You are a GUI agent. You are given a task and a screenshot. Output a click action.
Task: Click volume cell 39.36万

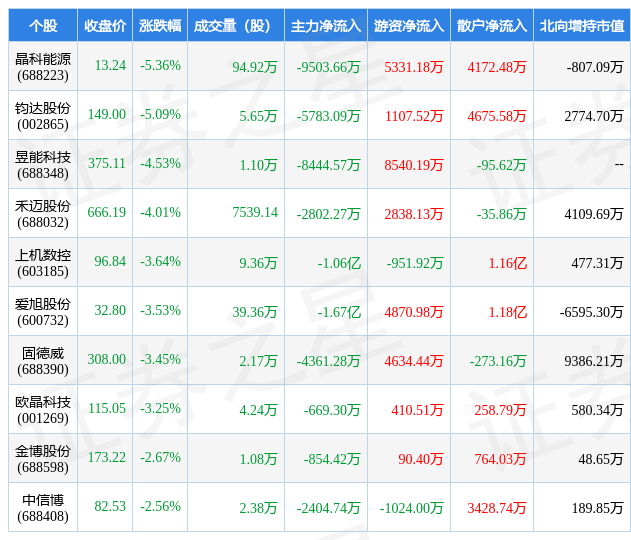pos(255,312)
